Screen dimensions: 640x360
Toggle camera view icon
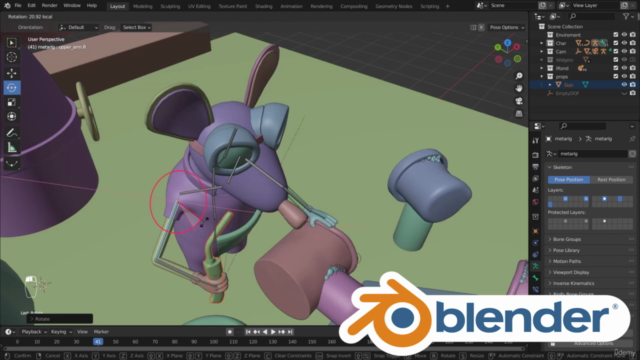coord(519,101)
